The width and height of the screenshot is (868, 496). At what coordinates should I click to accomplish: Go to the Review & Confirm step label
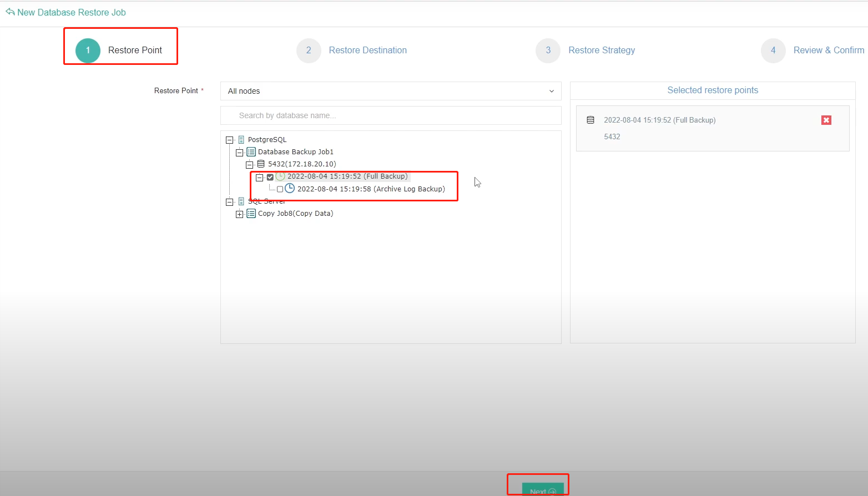[829, 50]
